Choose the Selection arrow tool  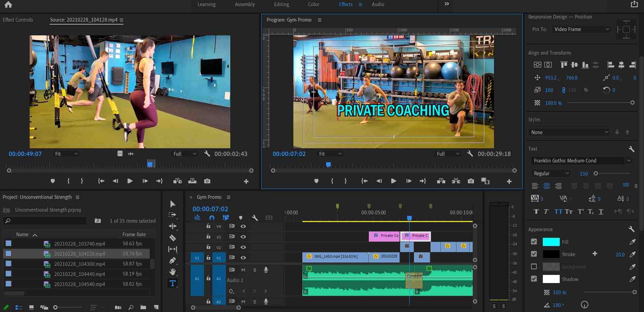point(172,204)
